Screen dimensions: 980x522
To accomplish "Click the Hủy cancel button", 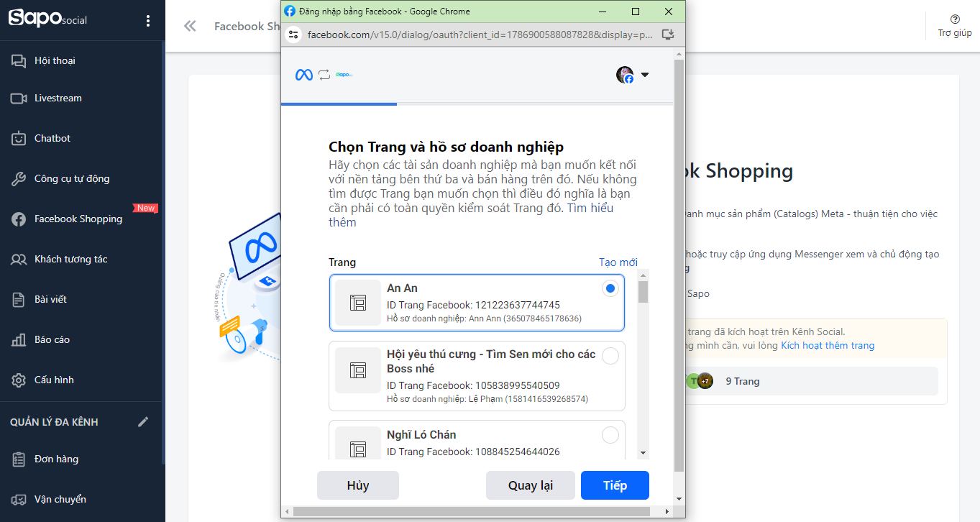I will coord(358,485).
